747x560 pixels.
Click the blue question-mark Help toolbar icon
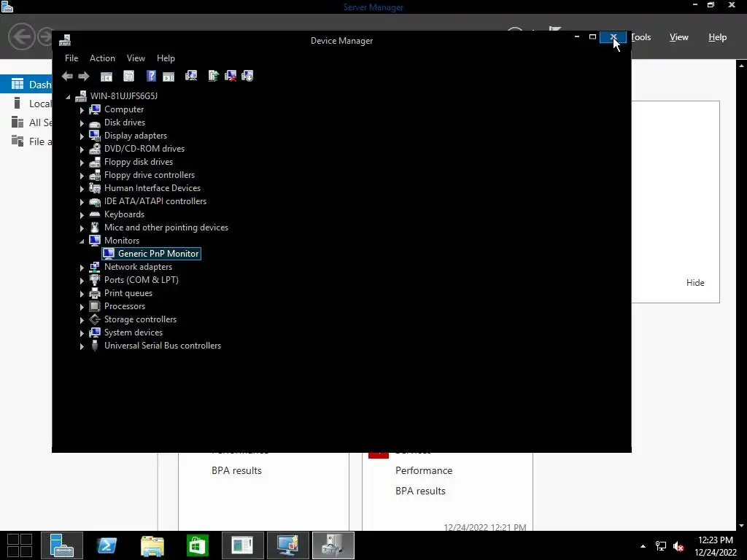[151, 76]
